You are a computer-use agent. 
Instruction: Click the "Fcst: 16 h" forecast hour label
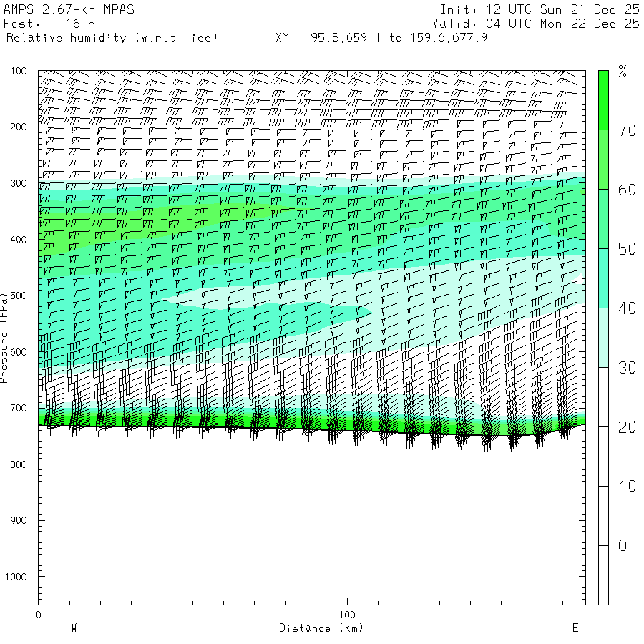pyautogui.click(x=50, y=24)
